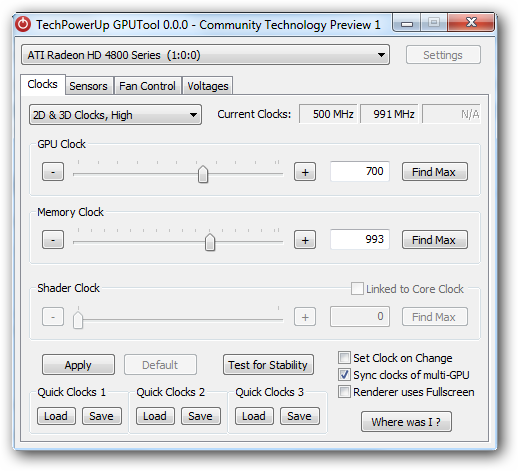Save to Quick Clocks 2
Viewport: 518px width, 471px height.
click(x=201, y=416)
